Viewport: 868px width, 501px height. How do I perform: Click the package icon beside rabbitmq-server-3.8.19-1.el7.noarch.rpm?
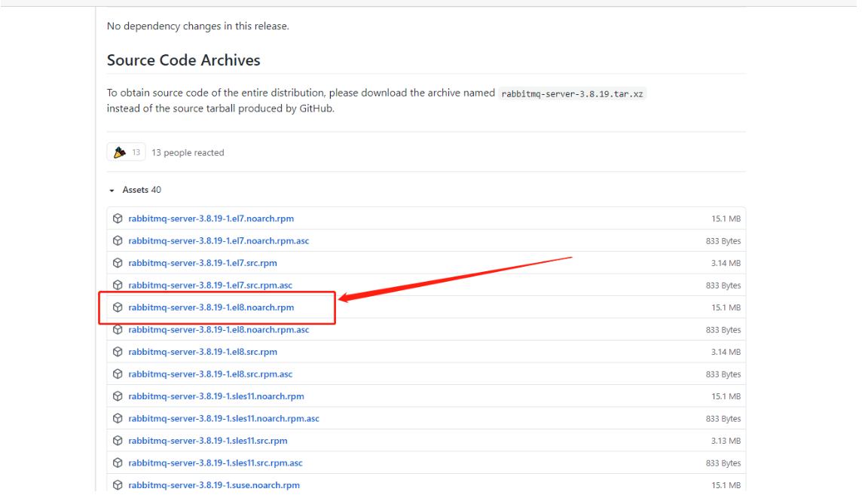(x=118, y=218)
